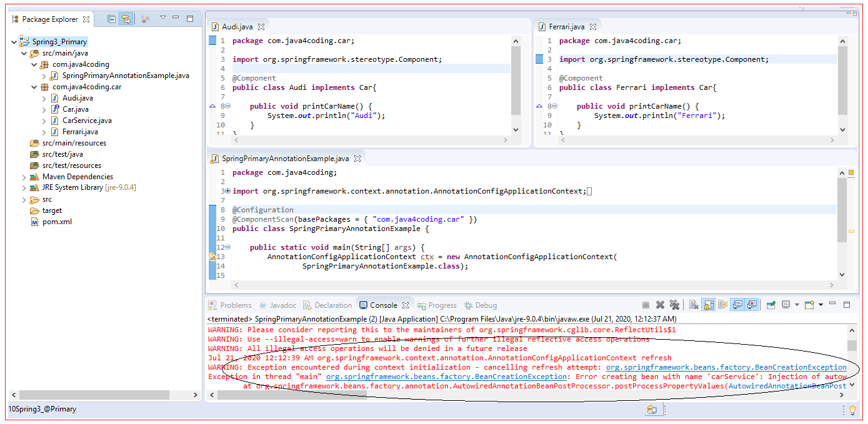The width and height of the screenshot is (868, 424).
Task: Select Ferrari.java file icon in tree
Action: (x=55, y=132)
